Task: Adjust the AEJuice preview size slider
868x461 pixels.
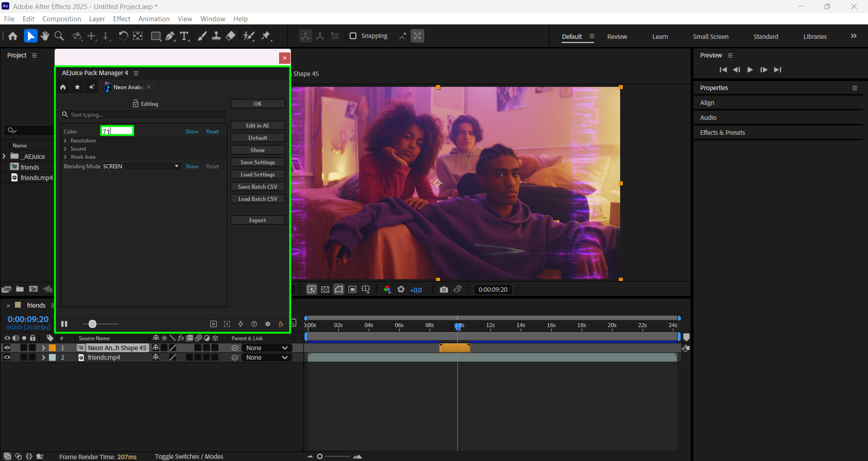Action: [93, 324]
